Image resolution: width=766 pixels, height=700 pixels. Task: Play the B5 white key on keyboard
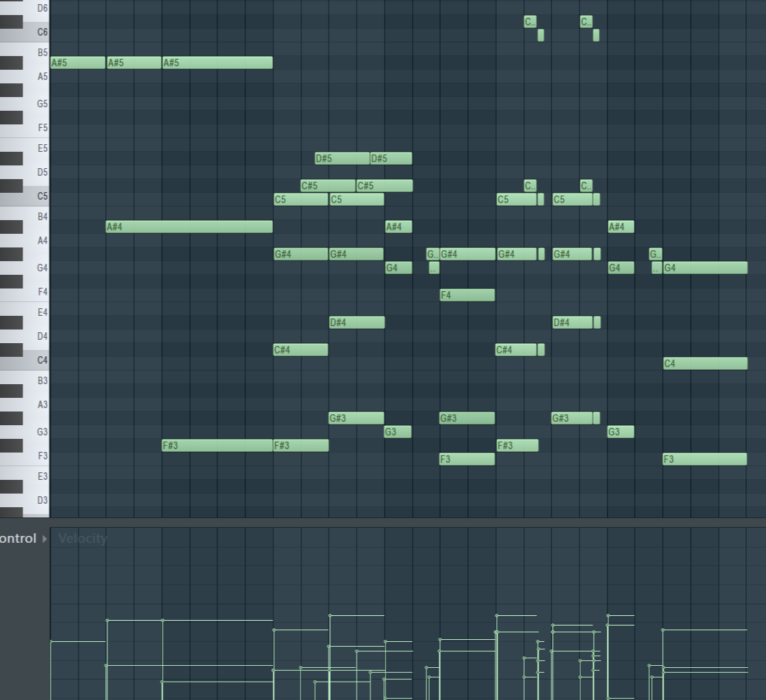pos(36,53)
